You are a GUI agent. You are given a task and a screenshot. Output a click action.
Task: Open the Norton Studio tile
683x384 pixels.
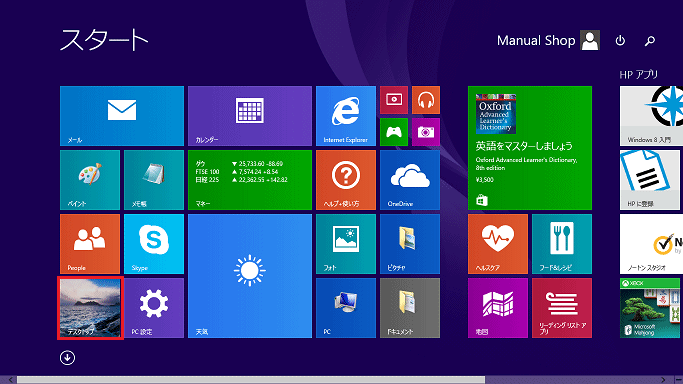[x=651, y=244]
